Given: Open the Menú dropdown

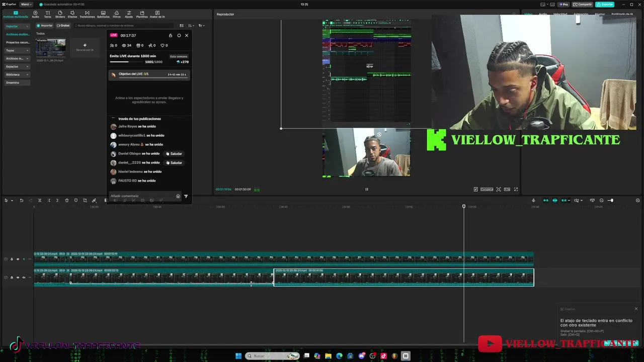Looking at the screenshot, I should pos(26,4).
